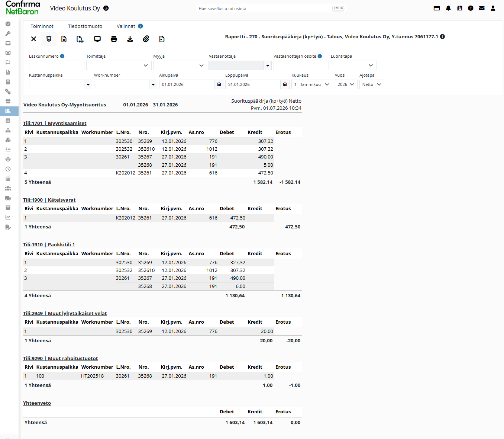Select the HTML5 output format icon
The image size is (504, 439).
(49, 39)
